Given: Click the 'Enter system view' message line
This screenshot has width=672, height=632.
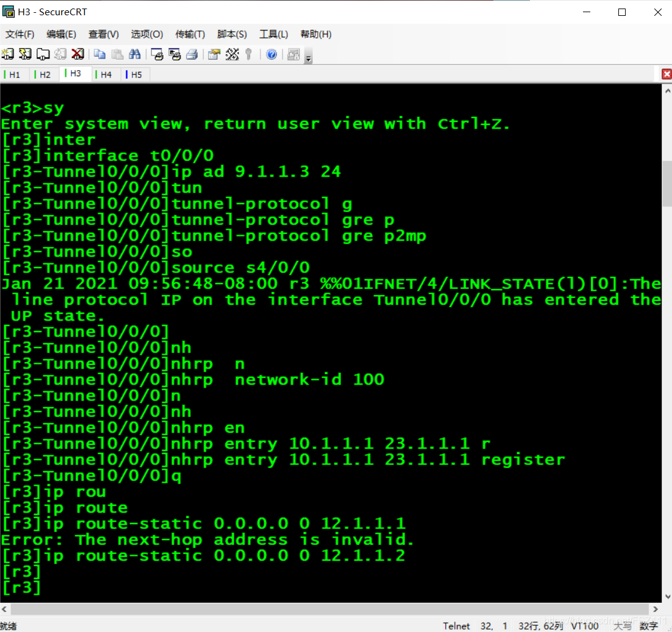Looking at the screenshot, I should [256, 124].
